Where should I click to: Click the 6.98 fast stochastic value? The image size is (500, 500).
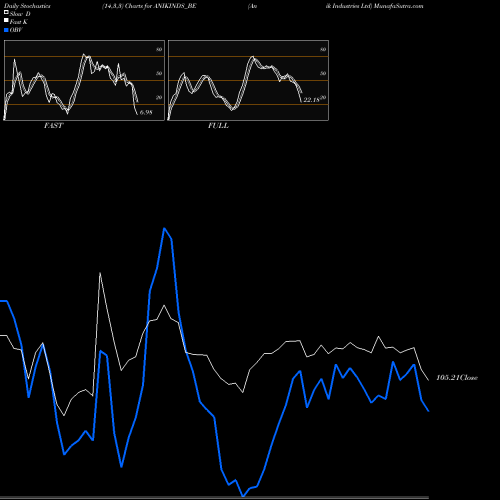[146, 112]
